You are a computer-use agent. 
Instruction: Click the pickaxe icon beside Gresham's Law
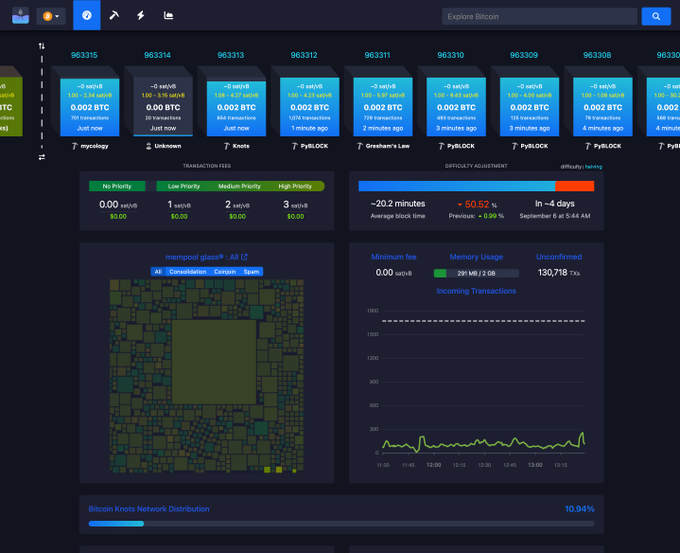(360, 146)
